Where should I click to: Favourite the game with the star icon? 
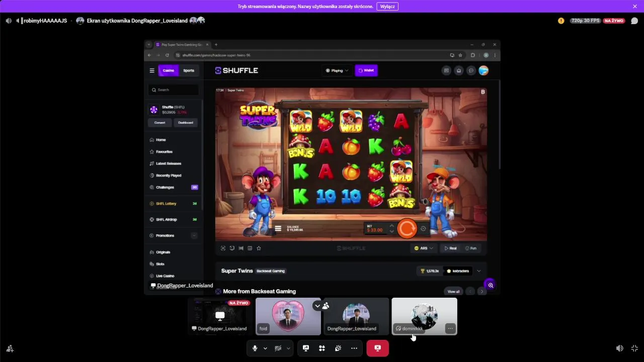tap(259, 248)
